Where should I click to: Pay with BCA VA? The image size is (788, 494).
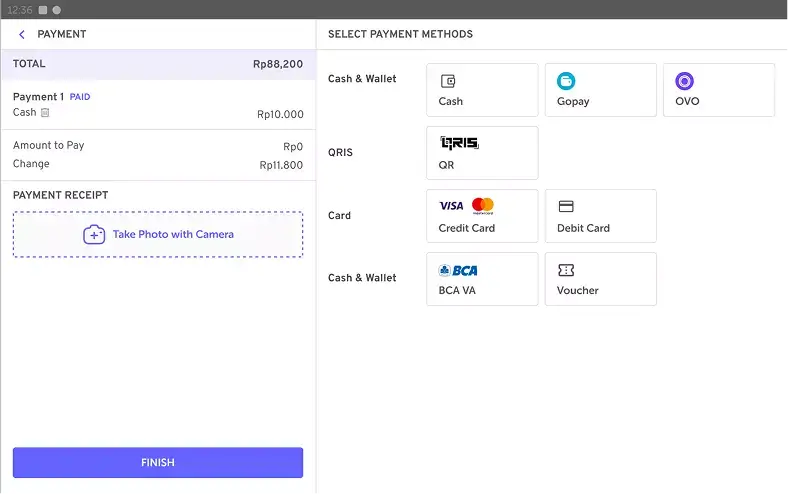tap(482, 279)
